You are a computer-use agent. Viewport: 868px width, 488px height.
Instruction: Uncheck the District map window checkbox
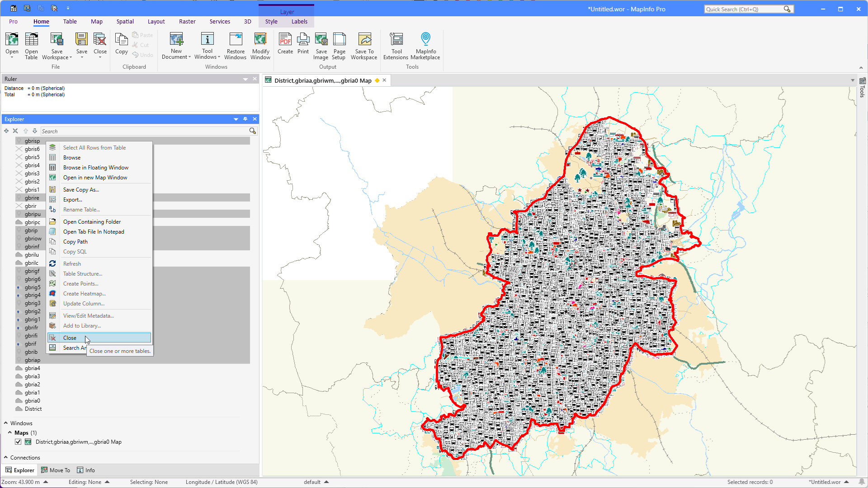tap(18, 442)
